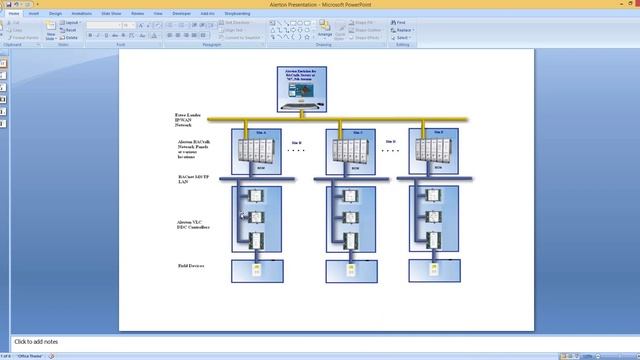Click the Delete slide button
This screenshot has height=360, width=640.
[69, 38]
